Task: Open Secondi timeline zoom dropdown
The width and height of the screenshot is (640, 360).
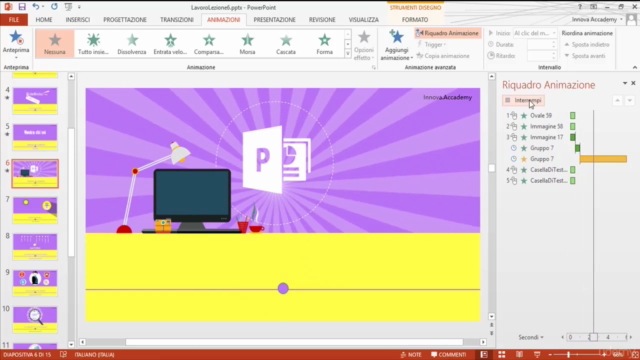Action: point(531,337)
